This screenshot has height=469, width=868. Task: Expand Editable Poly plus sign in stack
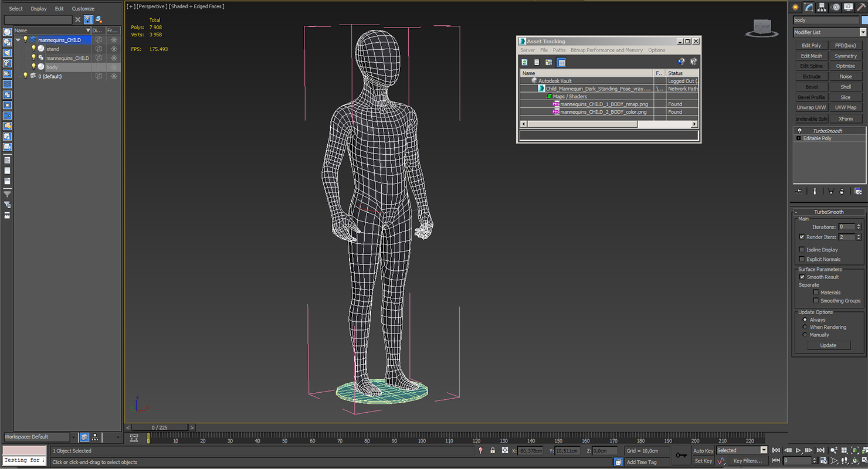798,138
